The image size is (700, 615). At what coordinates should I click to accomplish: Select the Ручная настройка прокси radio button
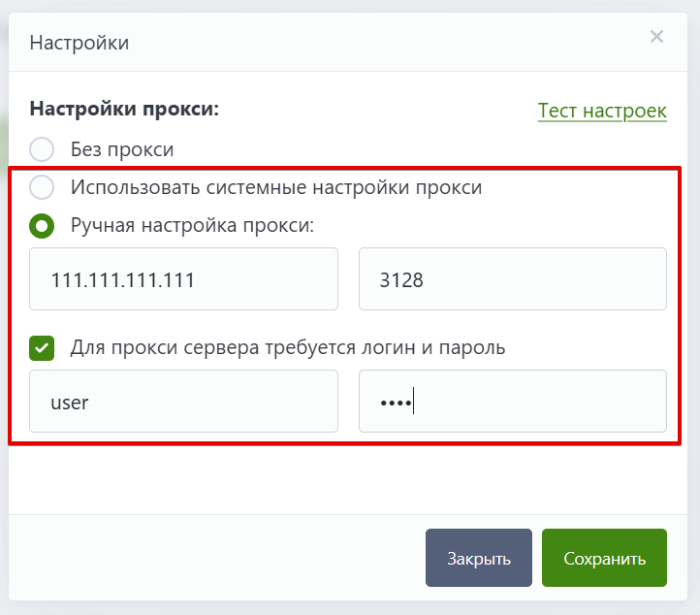(x=42, y=226)
